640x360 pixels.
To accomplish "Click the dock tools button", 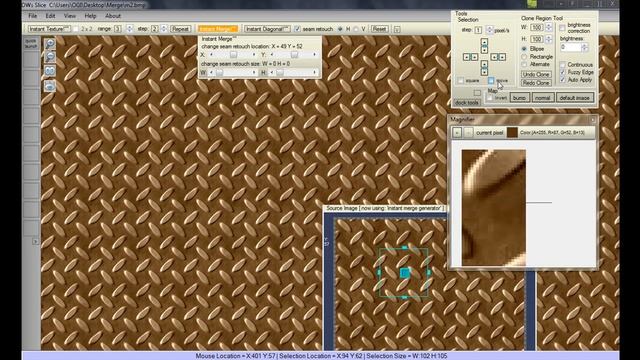I will (x=467, y=103).
